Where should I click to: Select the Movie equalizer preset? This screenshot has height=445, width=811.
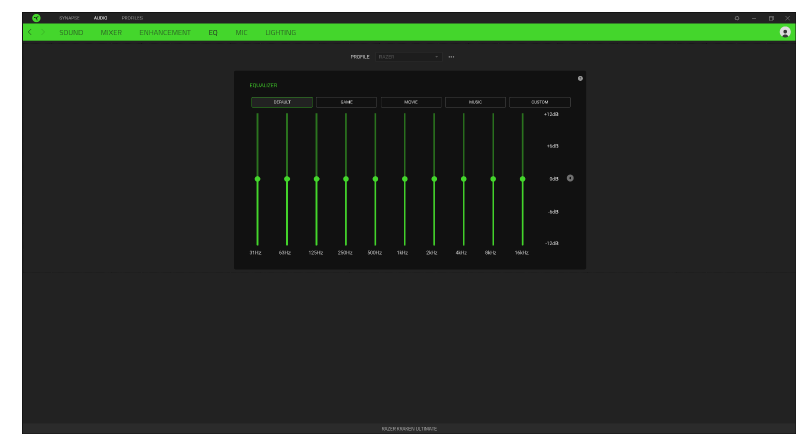coord(411,102)
